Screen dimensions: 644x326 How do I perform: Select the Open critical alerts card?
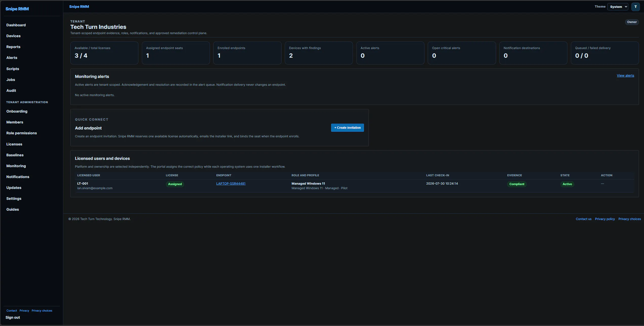(x=462, y=53)
